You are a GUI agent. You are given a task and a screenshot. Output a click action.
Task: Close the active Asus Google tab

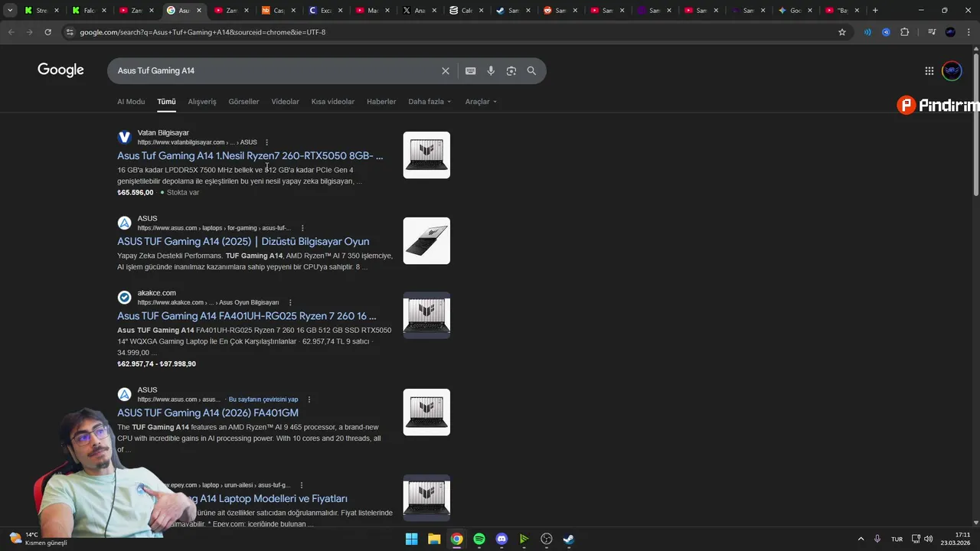[199, 11]
